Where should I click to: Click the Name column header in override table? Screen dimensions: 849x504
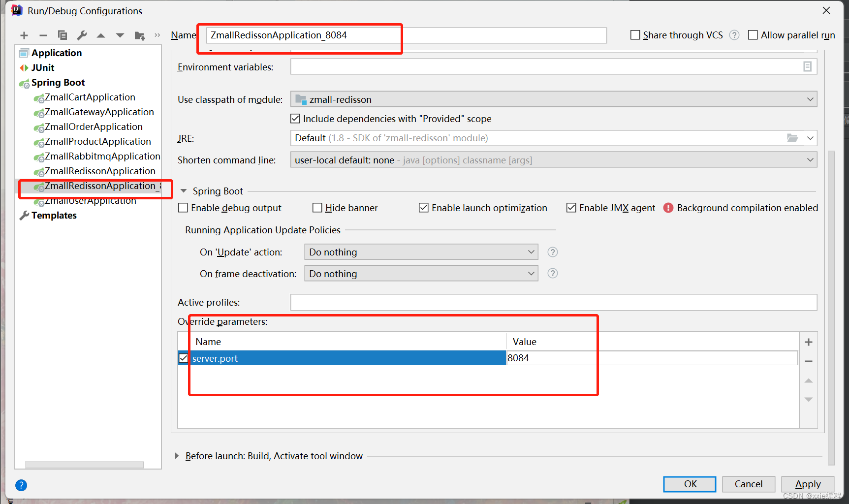pos(208,342)
